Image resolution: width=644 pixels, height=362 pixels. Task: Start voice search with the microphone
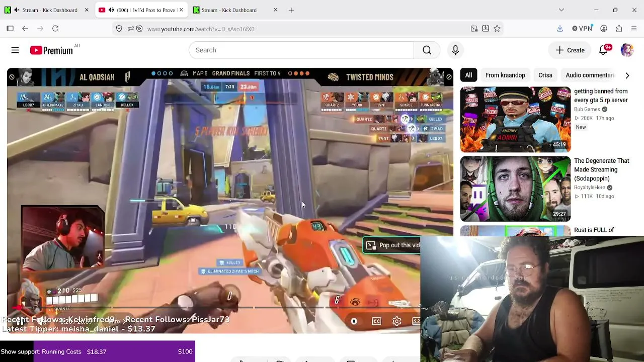pos(455,50)
